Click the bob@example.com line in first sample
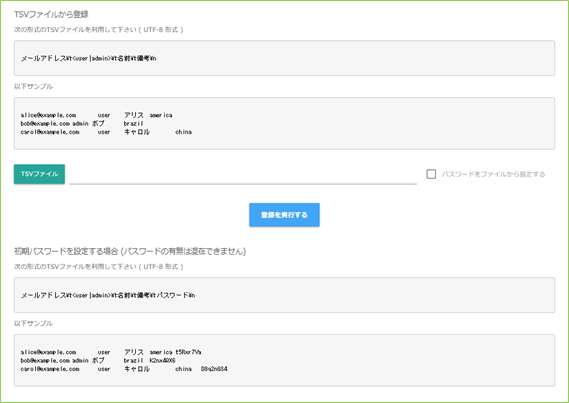The height and width of the screenshot is (403, 569). click(82, 123)
